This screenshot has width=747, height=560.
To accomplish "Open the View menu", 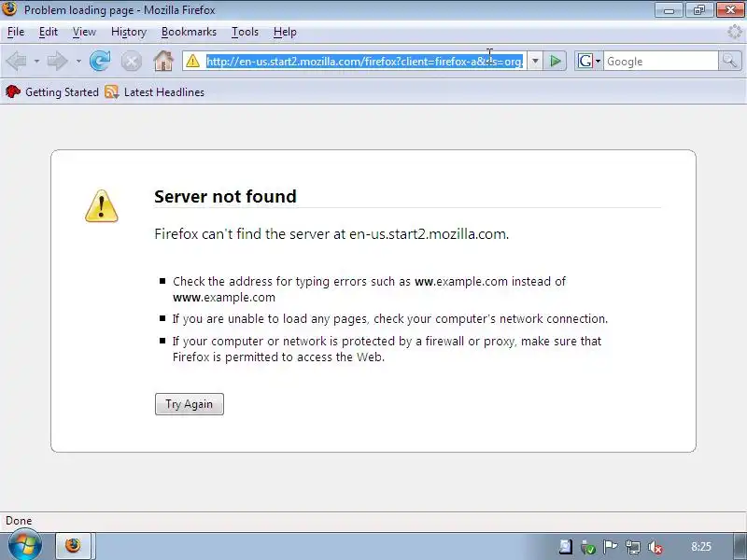I will pos(84,32).
